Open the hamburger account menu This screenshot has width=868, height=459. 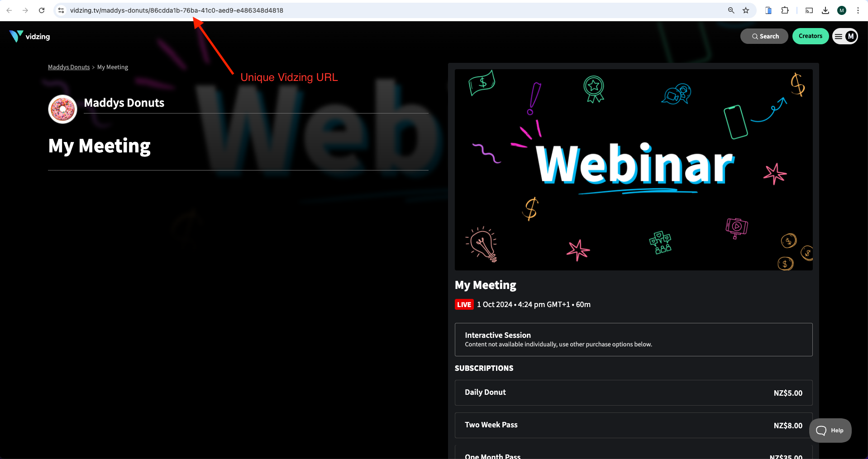click(839, 36)
